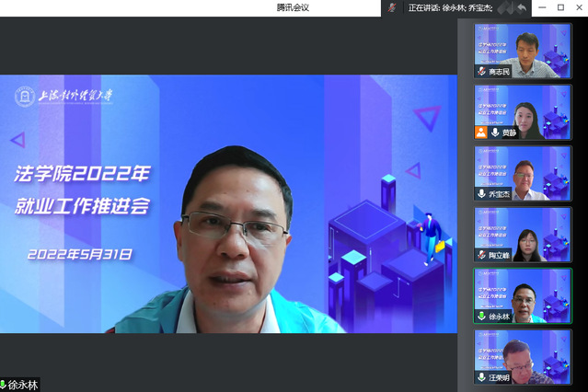
Task: Click the reply arrow icon in title bar
Action: click(520, 7)
